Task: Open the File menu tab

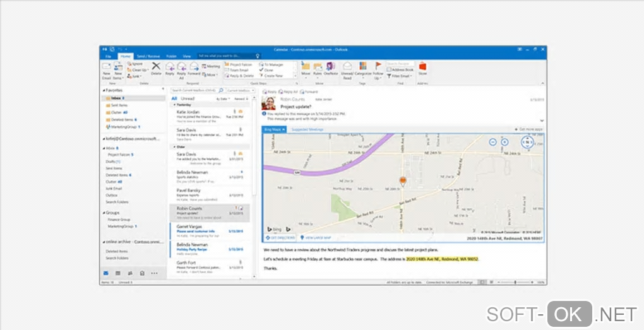Action: (x=109, y=56)
